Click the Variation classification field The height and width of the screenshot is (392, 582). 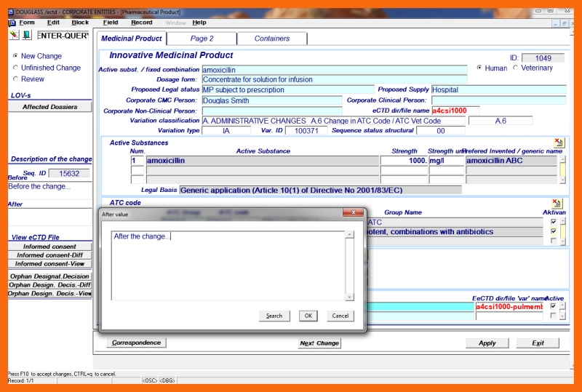click(333, 121)
